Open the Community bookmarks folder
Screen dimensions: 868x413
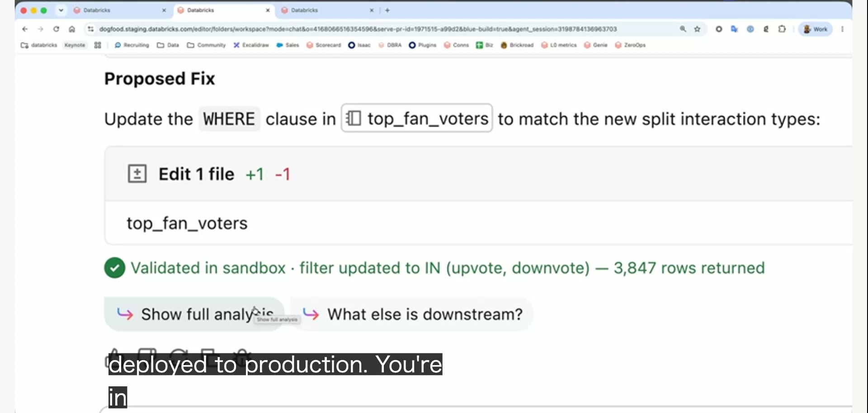[x=206, y=45]
